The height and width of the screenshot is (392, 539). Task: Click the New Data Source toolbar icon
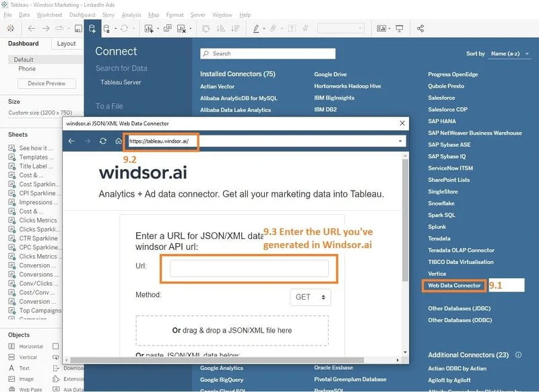[92, 28]
